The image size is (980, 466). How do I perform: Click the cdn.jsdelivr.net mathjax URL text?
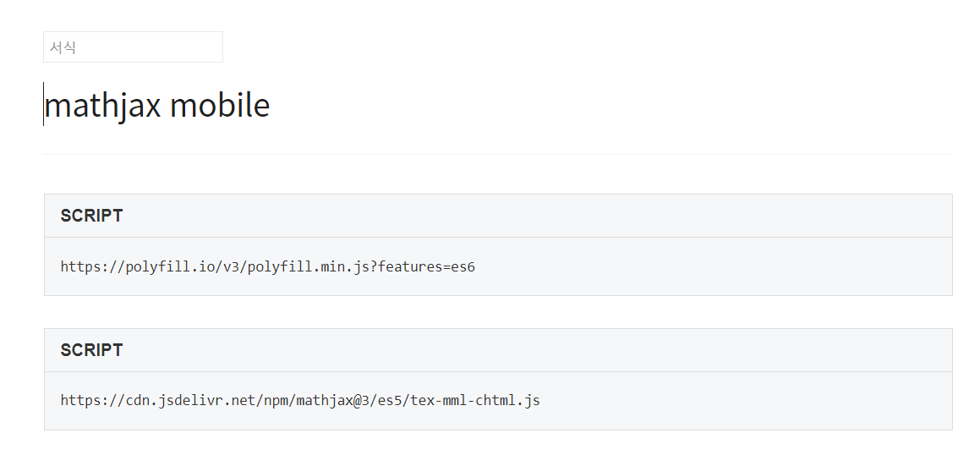[300, 400]
